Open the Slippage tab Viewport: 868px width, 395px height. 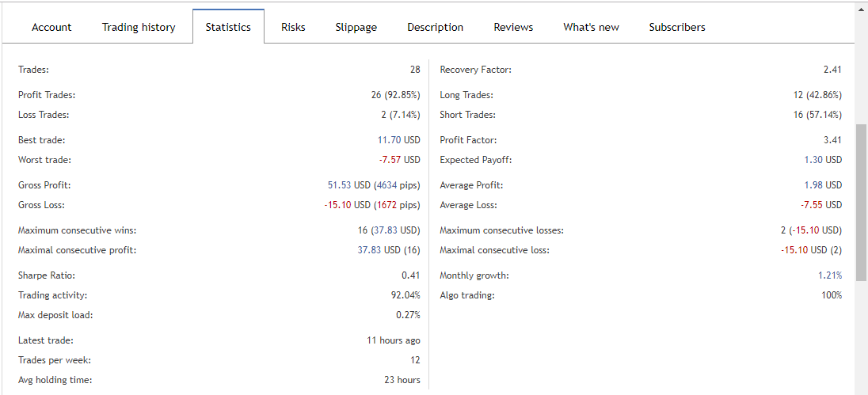pyautogui.click(x=356, y=27)
